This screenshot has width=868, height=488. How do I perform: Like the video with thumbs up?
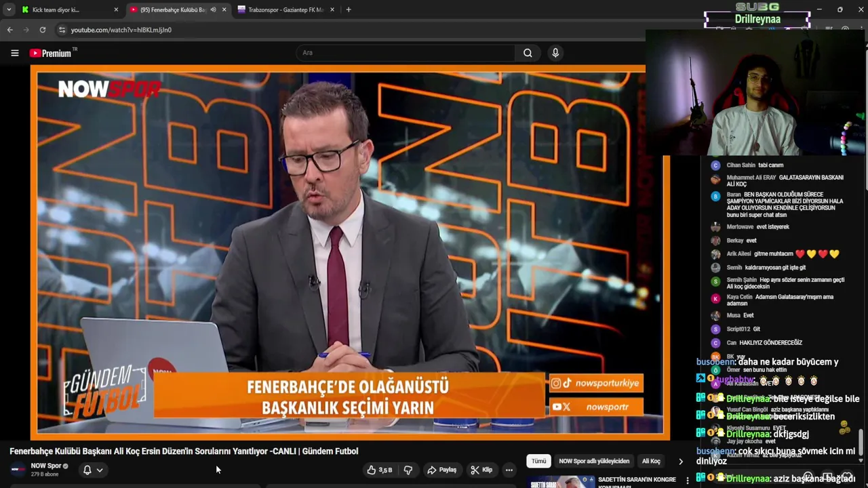380,470
